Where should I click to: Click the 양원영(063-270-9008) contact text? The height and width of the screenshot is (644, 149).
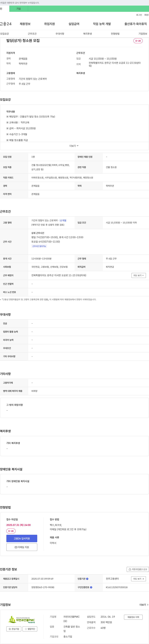tap(43, 587)
